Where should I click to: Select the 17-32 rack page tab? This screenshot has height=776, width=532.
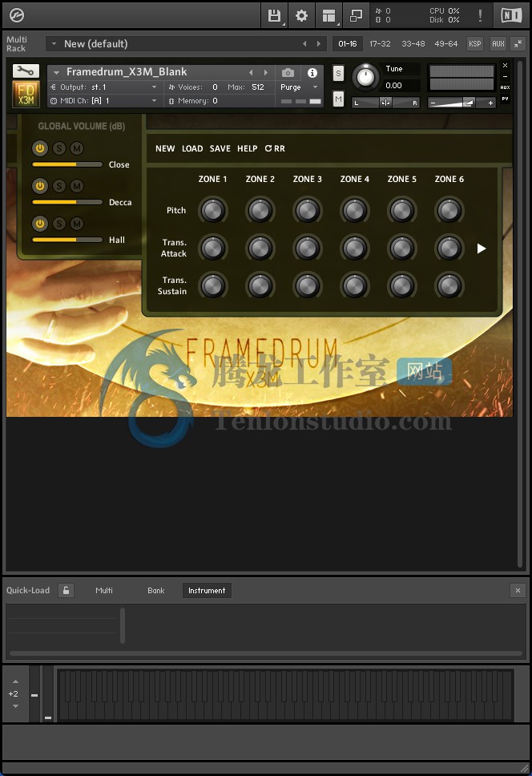(381, 43)
